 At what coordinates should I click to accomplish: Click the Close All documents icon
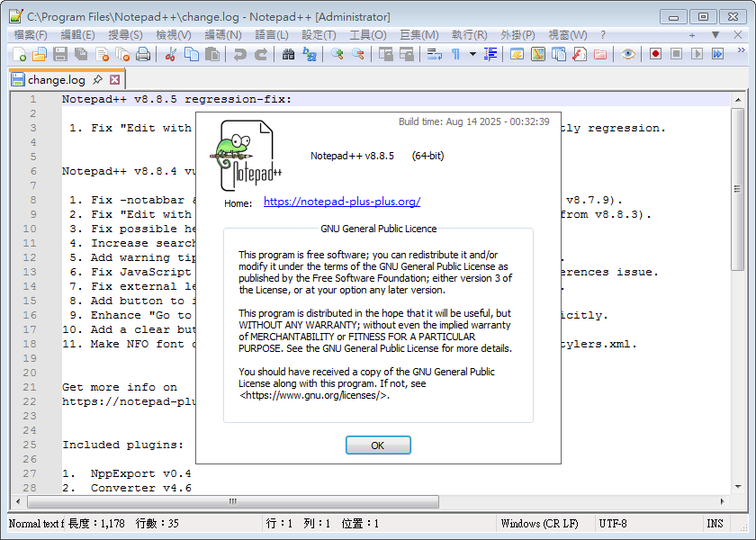[x=122, y=54]
